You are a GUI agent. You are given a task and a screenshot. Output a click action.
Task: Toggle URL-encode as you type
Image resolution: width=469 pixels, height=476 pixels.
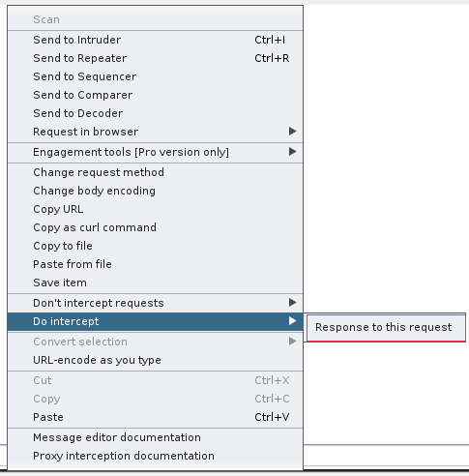pyautogui.click(x=155, y=360)
